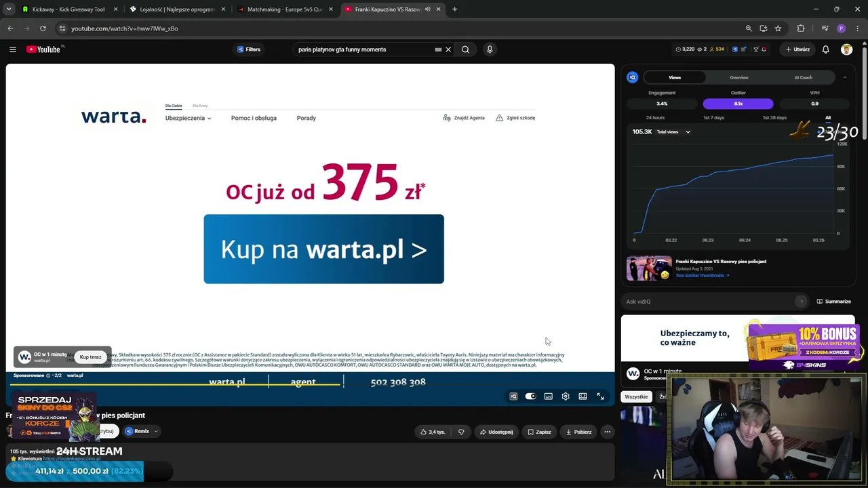Screen dimensions: 868x488
Task: Open the Remix options dropdown arrow
Action: coord(156,431)
